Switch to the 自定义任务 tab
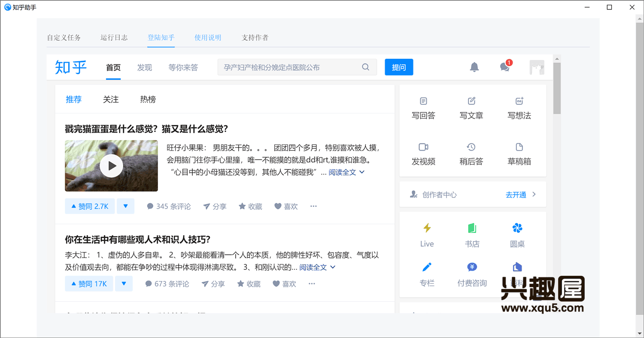 pos(64,37)
